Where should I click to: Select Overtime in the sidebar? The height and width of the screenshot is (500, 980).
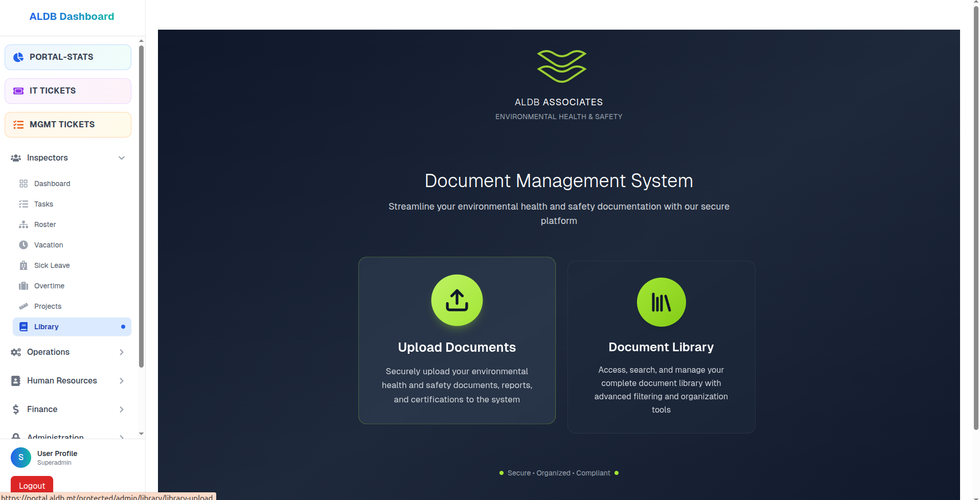click(49, 286)
